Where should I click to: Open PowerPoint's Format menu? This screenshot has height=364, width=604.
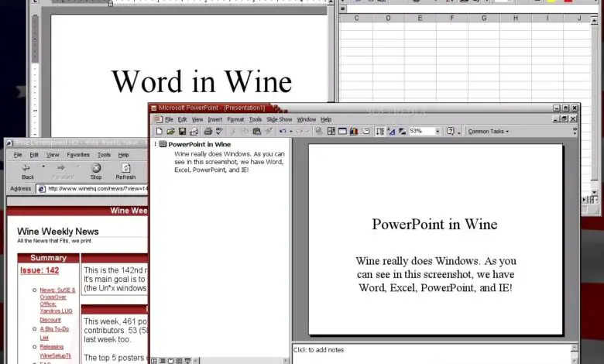pyautogui.click(x=235, y=119)
